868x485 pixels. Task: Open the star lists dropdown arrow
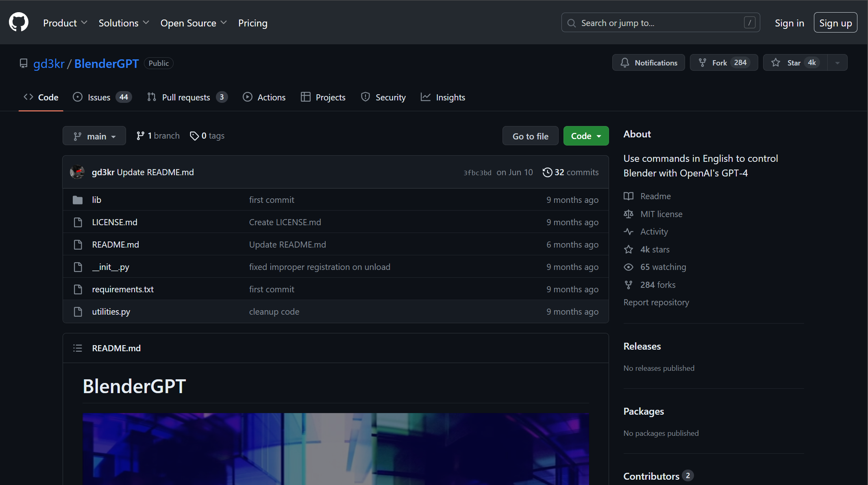pyautogui.click(x=838, y=63)
